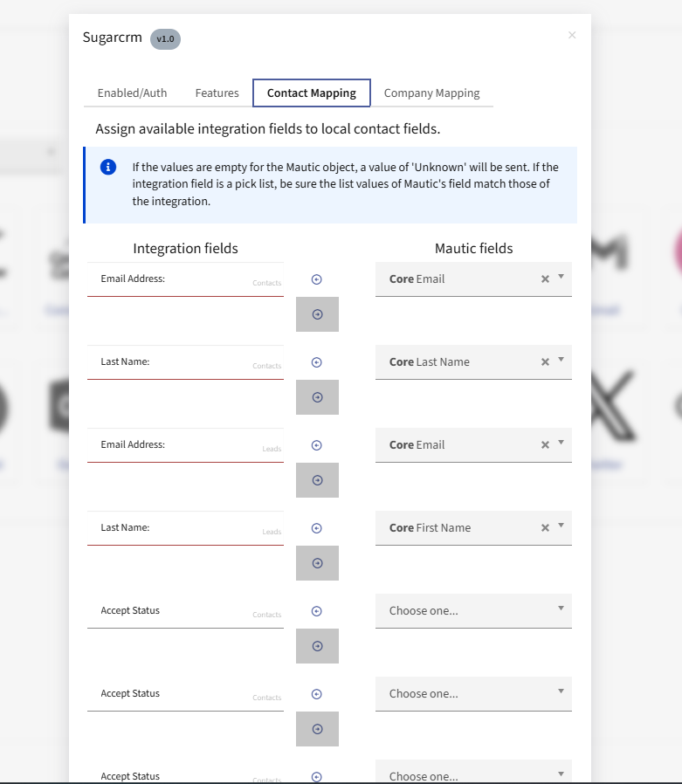The height and width of the screenshot is (784, 682).
Task: Click the Email Address label in Contacts row
Action: 133,279
